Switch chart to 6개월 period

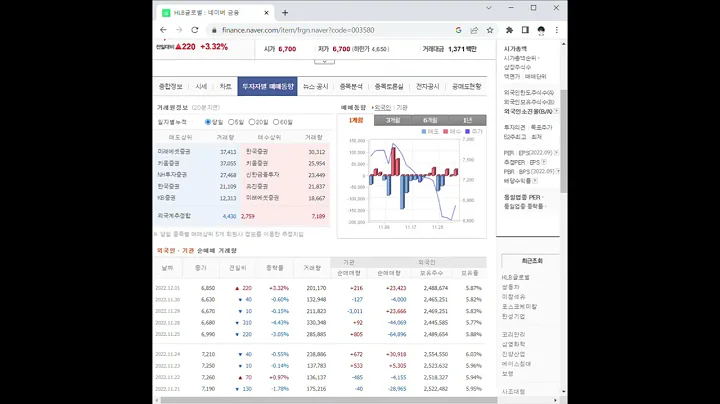click(x=430, y=120)
